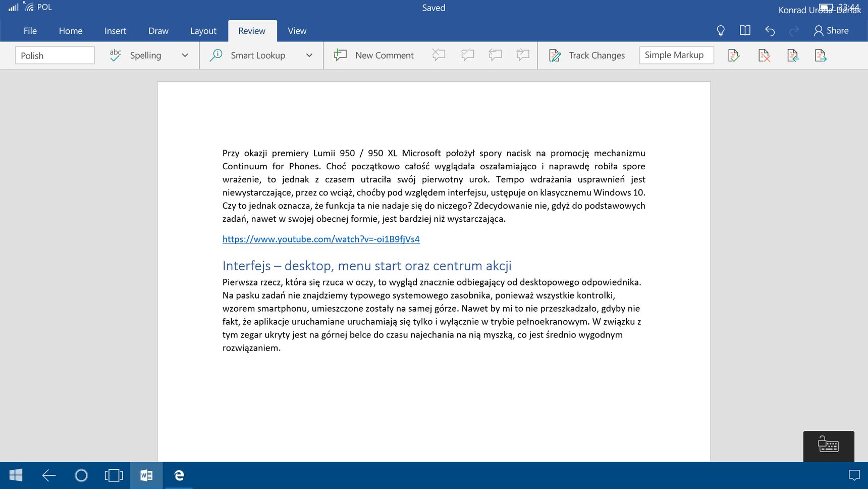Image resolution: width=868 pixels, height=489 pixels.
Task: Open the Layout tab
Action: click(x=203, y=31)
